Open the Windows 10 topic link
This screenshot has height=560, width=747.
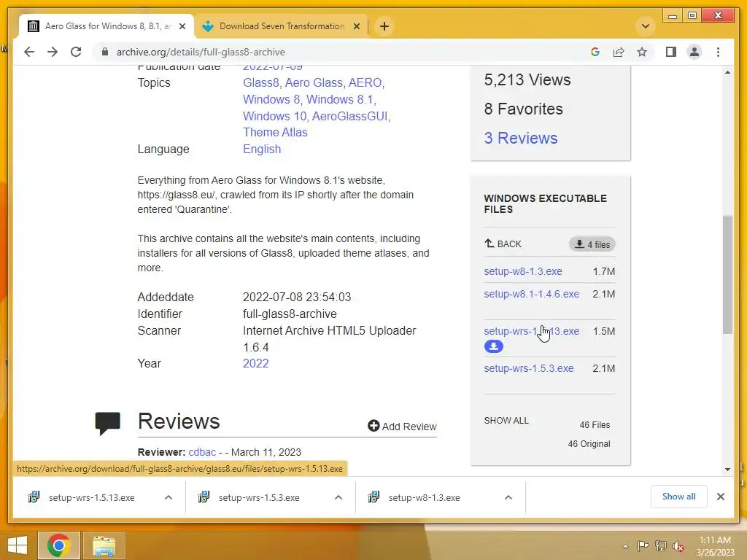tap(274, 116)
